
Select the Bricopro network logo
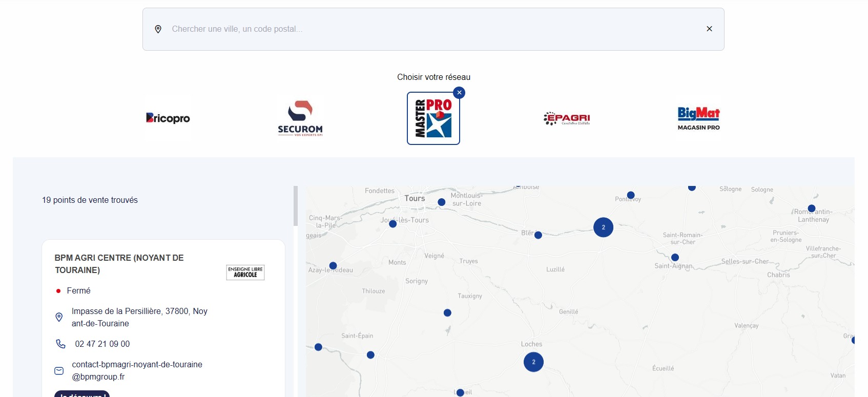(x=168, y=118)
